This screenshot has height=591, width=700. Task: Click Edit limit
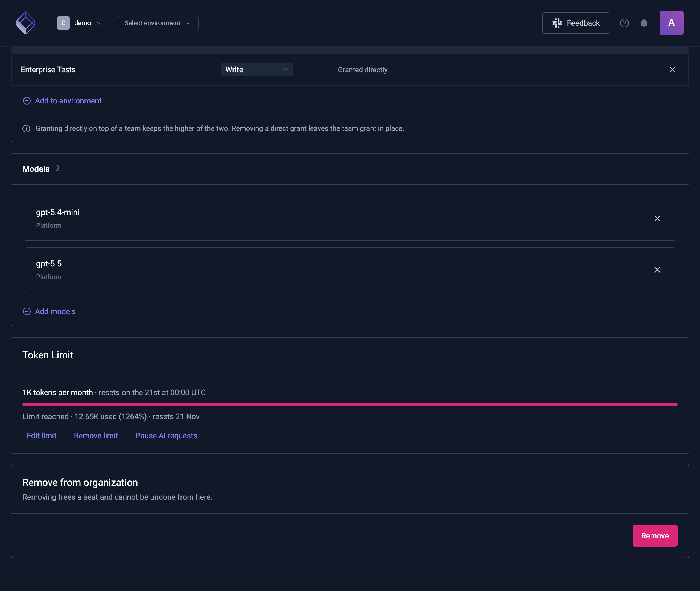pos(42,436)
